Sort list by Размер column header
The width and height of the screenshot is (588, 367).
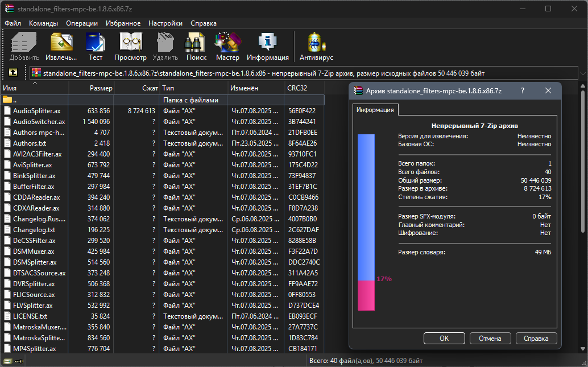click(91, 88)
